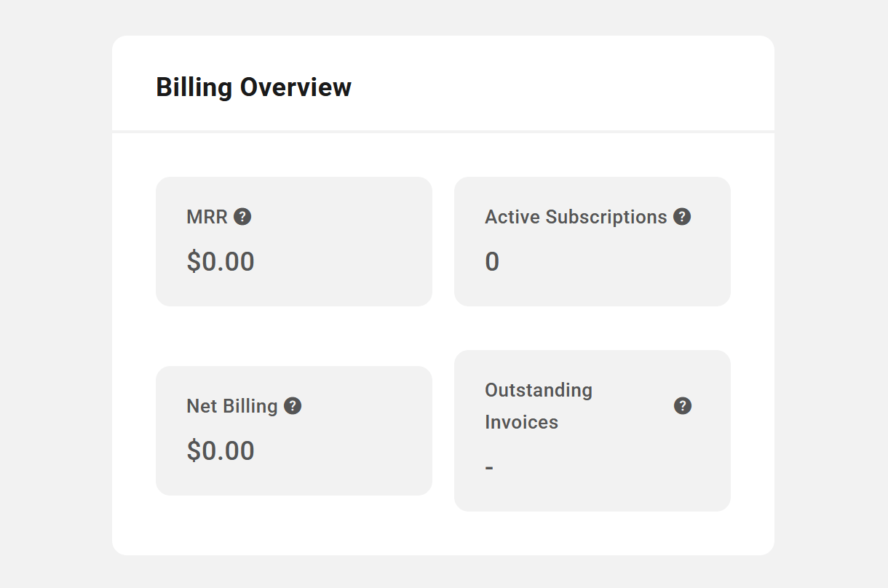
Task: Show help for Outstanding Invoices
Action: coord(683,406)
